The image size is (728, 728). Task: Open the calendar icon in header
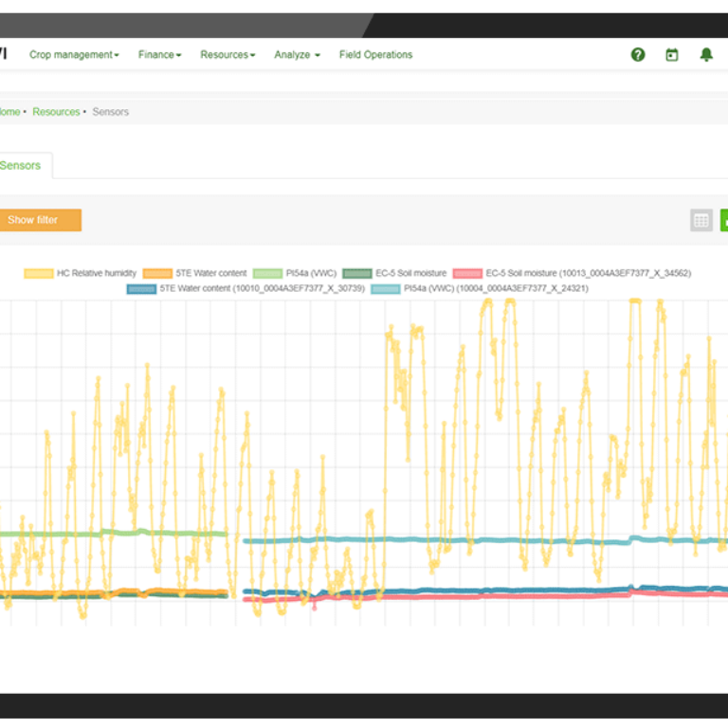point(672,55)
